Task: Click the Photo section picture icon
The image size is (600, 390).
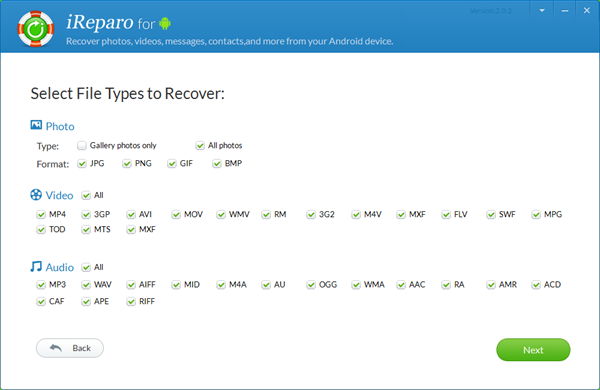Action: [x=36, y=125]
